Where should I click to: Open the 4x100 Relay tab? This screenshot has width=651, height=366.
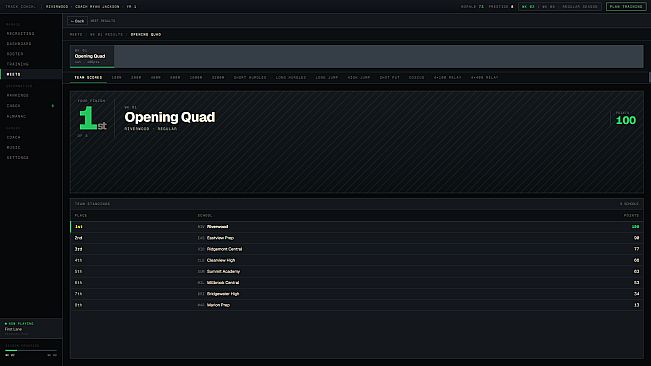(x=448, y=78)
